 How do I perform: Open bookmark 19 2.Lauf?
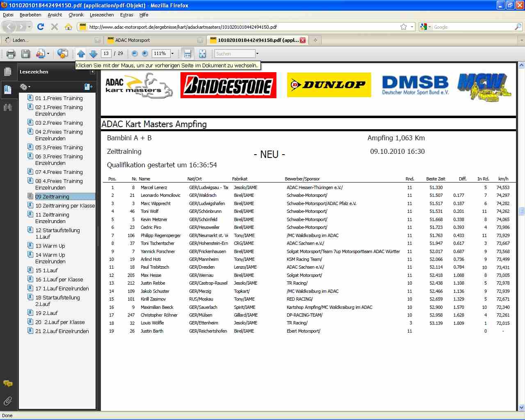(x=46, y=313)
